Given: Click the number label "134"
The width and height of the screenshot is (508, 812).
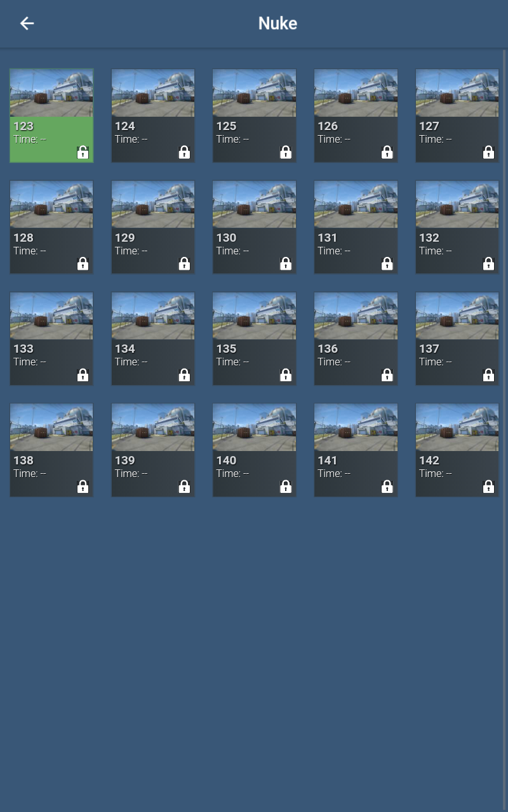Looking at the screenshot, I should pyautogui.click(x=125, y=349).
